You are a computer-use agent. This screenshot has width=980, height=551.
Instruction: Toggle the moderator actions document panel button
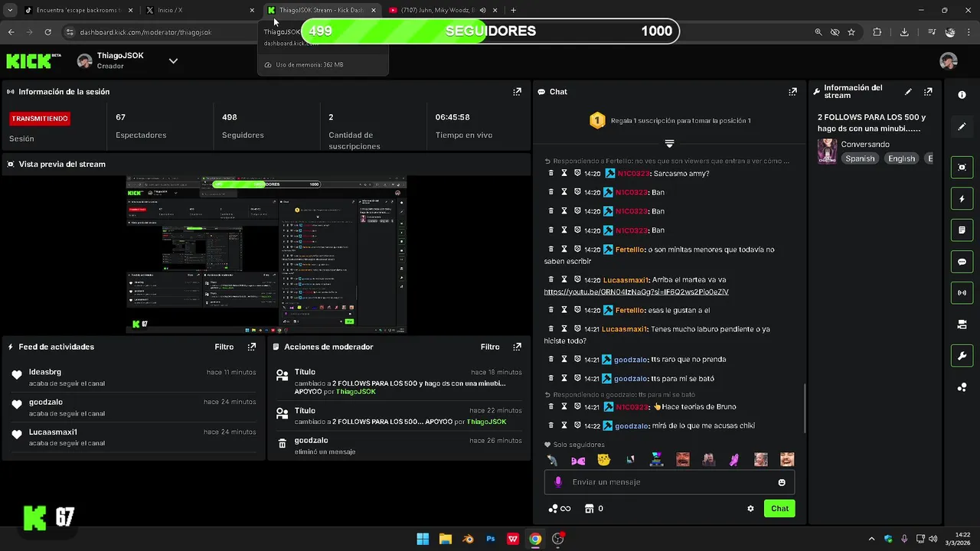[962, 230]
